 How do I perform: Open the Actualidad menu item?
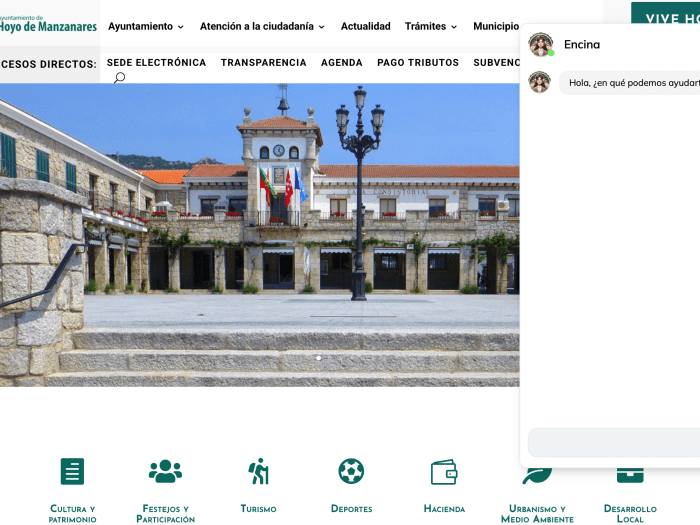[366, 26]
